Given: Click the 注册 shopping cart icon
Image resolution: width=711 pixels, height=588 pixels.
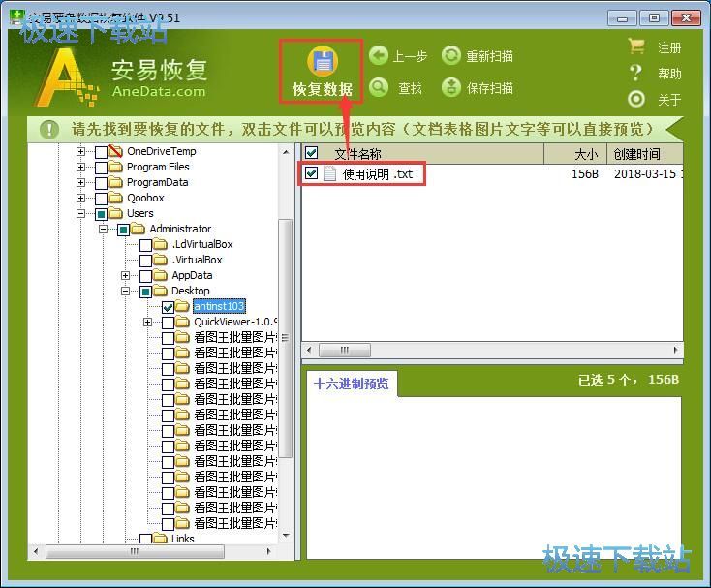Looking at the screenshot, I should (x=636, y=46).
